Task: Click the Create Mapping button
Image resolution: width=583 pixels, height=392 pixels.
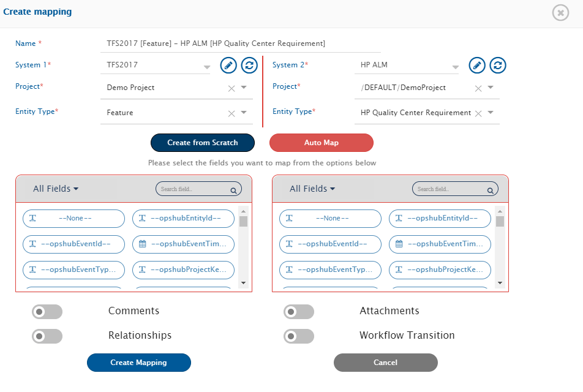Action: pos(139,363)
